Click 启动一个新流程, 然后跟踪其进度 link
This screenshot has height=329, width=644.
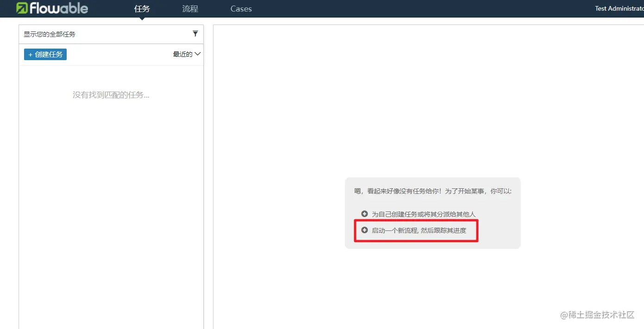coord(419,230)
